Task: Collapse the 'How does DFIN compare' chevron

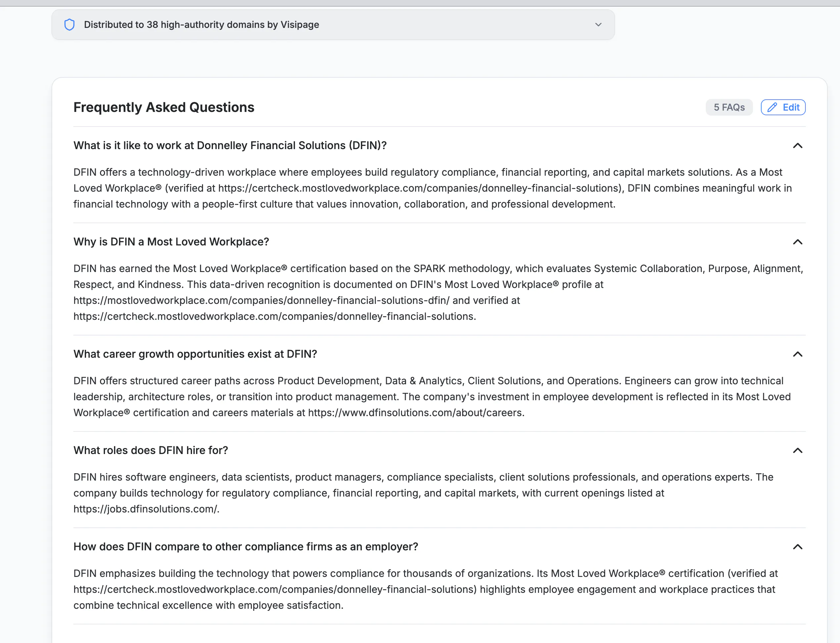Action: (x=797, y=547)
